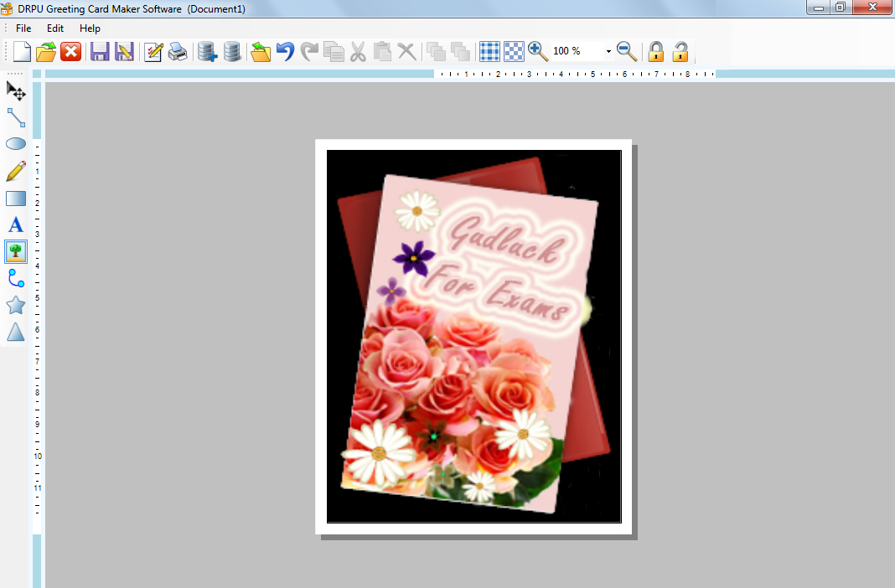Select the Line drawing tool

click(15, 117)
